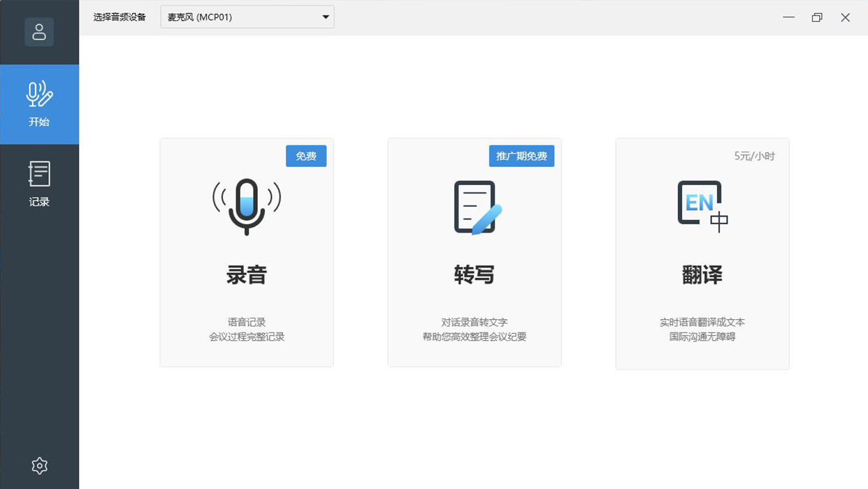Click the 5元/小时 price label

click(754, 156)
